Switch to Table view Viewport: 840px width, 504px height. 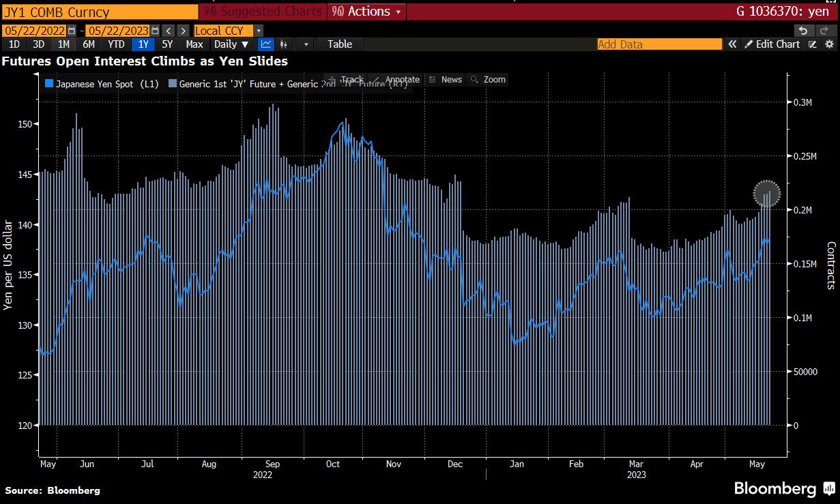pyautogui.click(x=340, y=44)
